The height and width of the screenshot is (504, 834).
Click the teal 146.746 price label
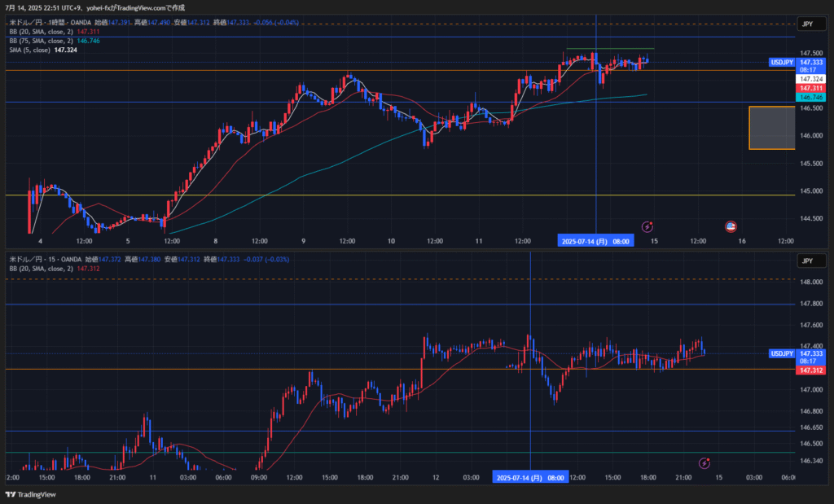pyautogui.click(x=810, y=97)
